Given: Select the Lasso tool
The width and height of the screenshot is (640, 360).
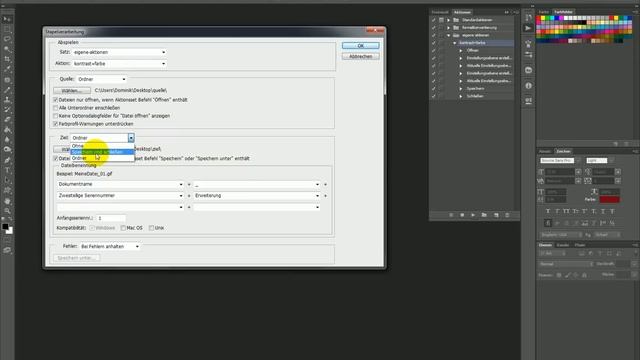Looking at the screenshot, I should [7, 39].
